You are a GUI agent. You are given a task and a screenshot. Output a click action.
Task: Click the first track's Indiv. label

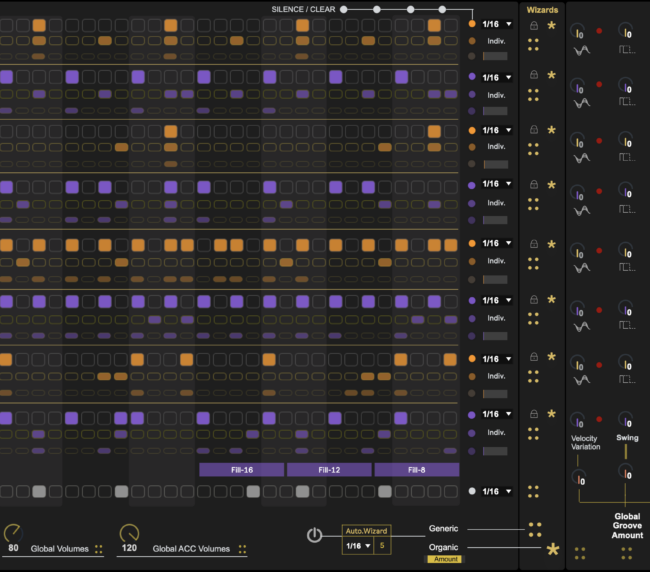(496, 41)
